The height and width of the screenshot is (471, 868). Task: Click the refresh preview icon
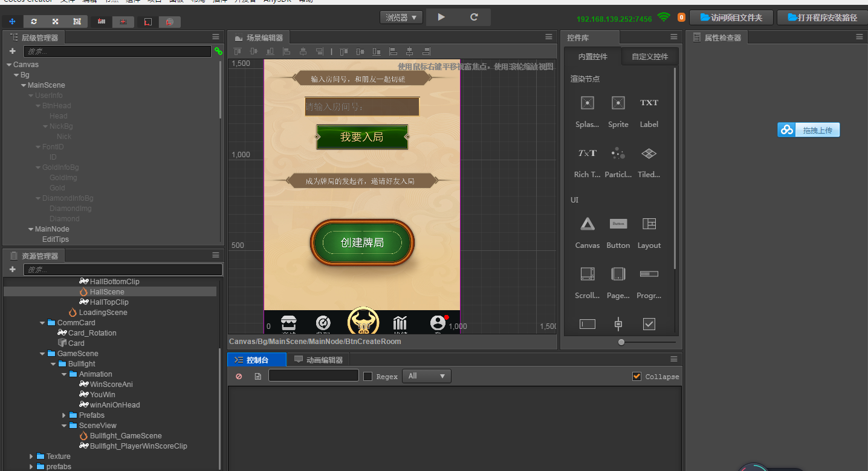click(x=474, y=18)
